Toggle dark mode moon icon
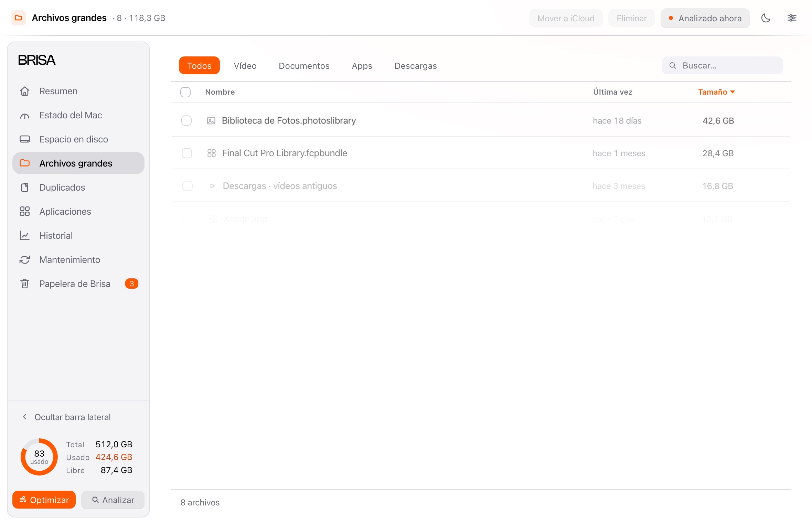The image size is (812, 523). click(766, 18)
